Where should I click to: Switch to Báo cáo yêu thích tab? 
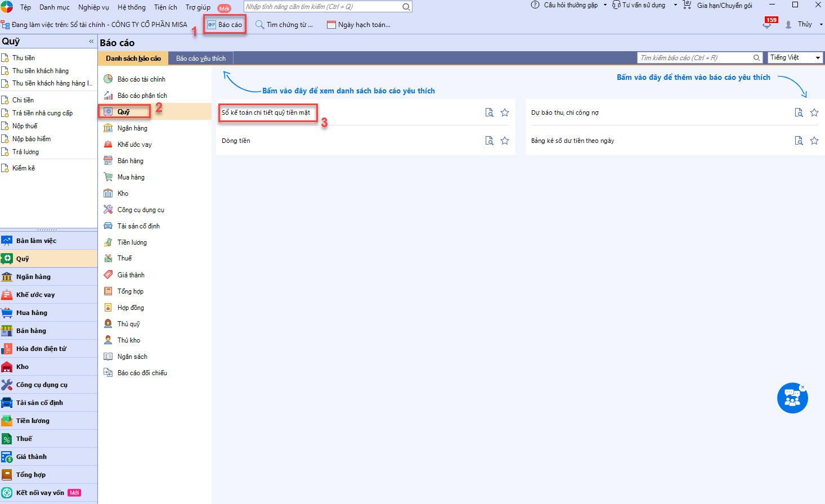(x=200, y=58)
